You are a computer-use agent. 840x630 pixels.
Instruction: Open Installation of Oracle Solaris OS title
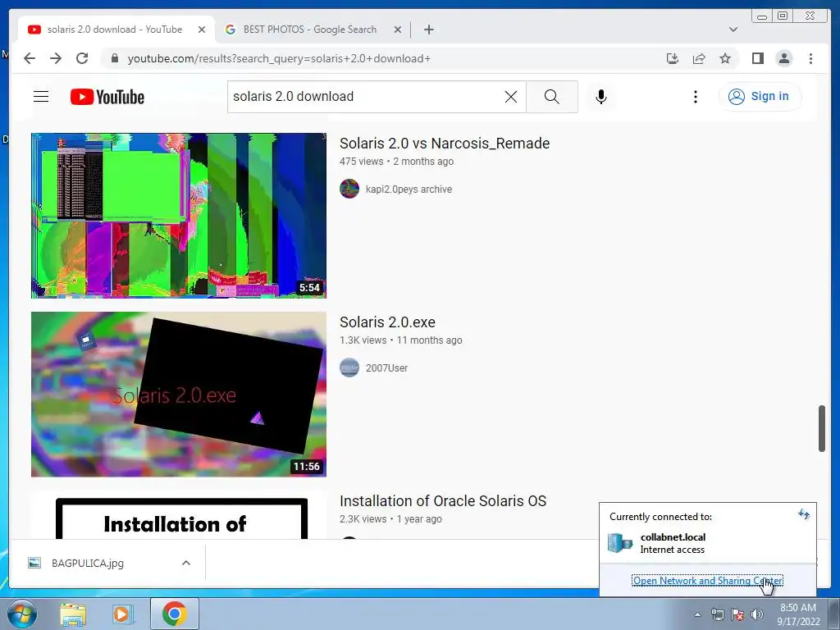pos(443,501)
